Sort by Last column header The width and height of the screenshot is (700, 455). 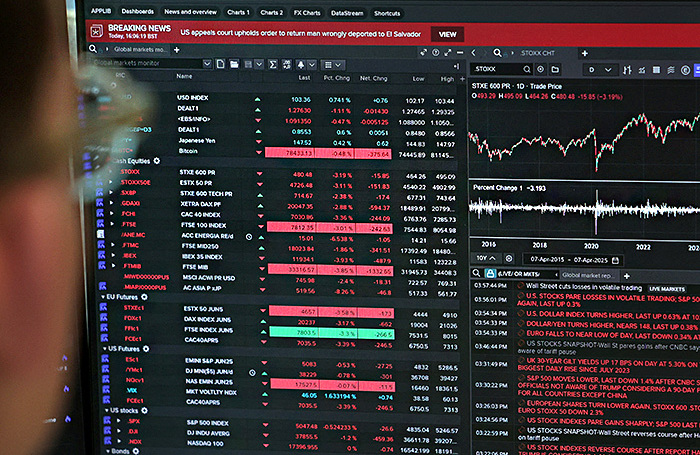click(x=304, y=77)
